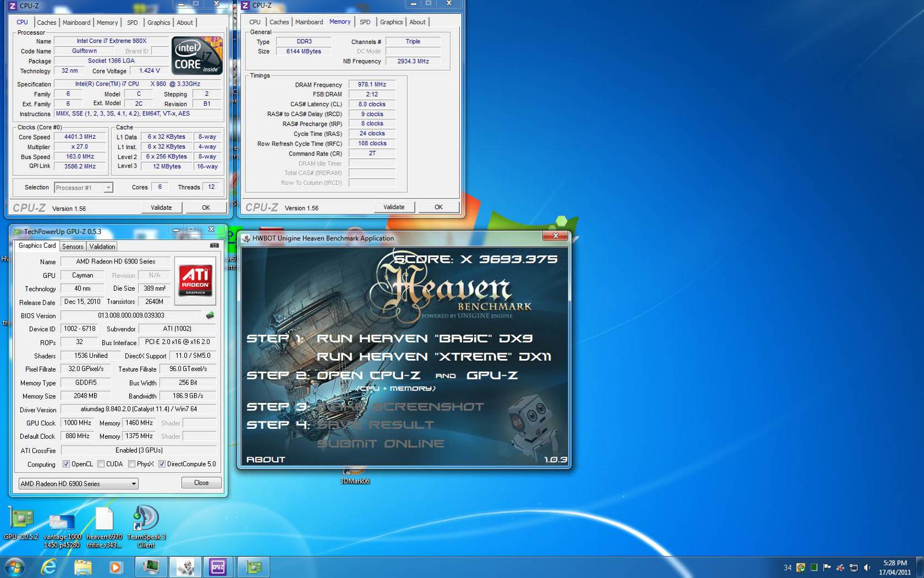This screenshot has width=924, height=578.
Task: Click SAVE RESULT in Heaven window
Action: (x=375, y=425)
